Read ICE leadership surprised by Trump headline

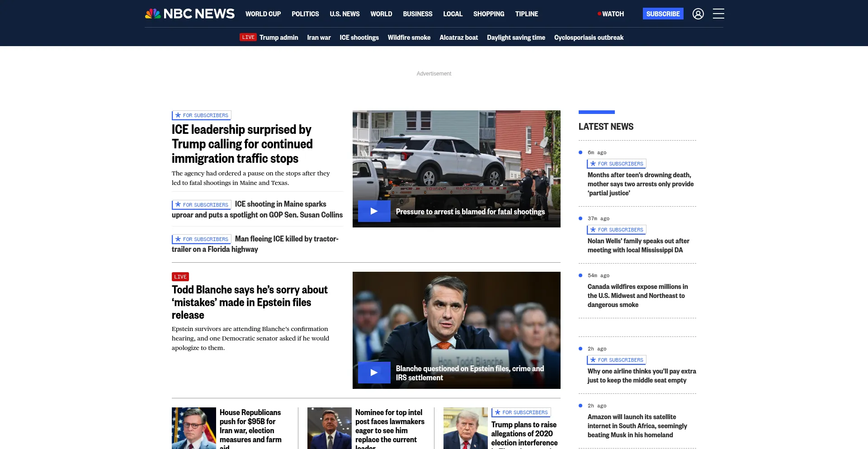click(x=242, y=144)
